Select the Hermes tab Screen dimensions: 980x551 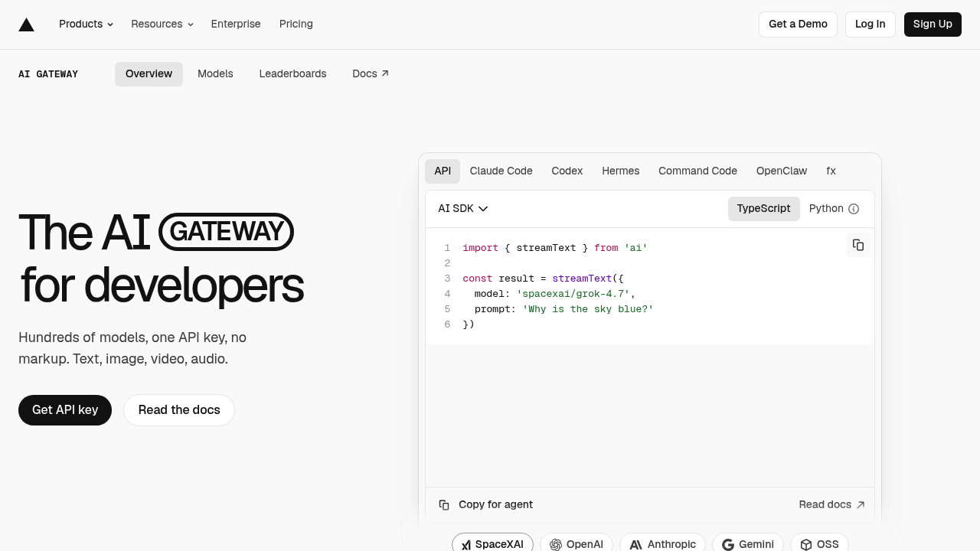pyautogui.click(x=621, y=171)
